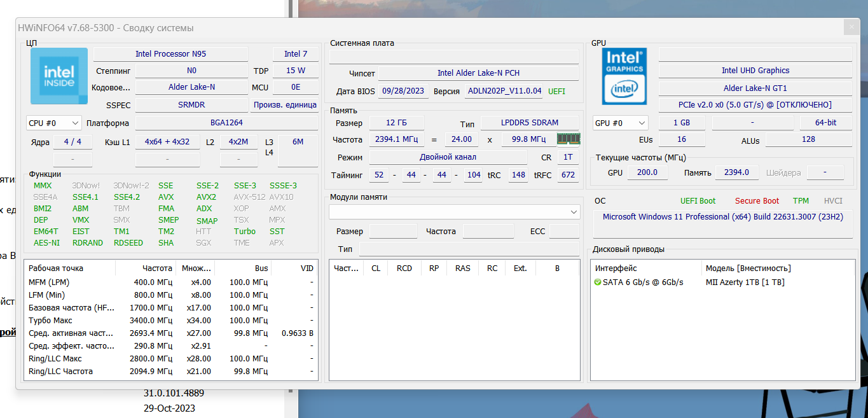Expand the memory modules dropdown list
Image resolution: width=868 pixels, height=418 pixels.
click(x=454, y=211)
